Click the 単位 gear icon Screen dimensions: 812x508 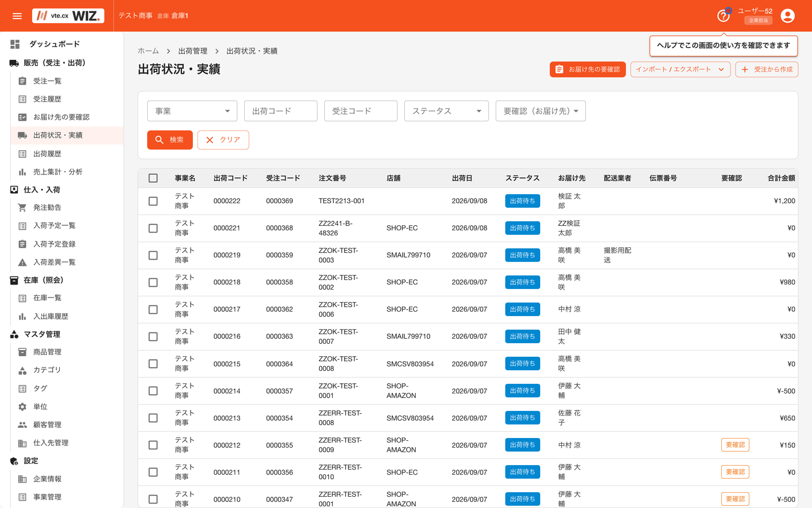click(23, 406)
